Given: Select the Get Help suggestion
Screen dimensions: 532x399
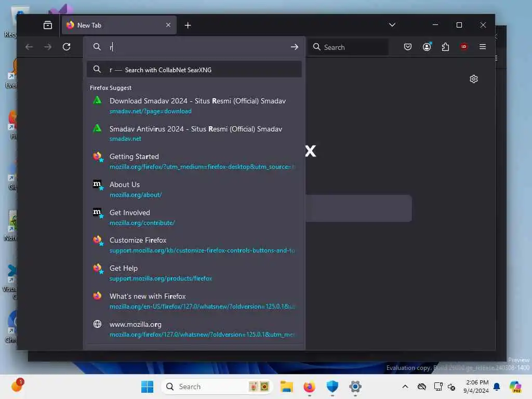Looking at the screenshot, I should point(194,273).
